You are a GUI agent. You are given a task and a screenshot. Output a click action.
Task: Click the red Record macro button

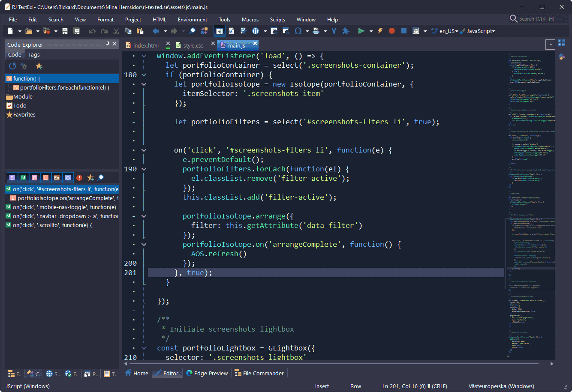(391, 31)
